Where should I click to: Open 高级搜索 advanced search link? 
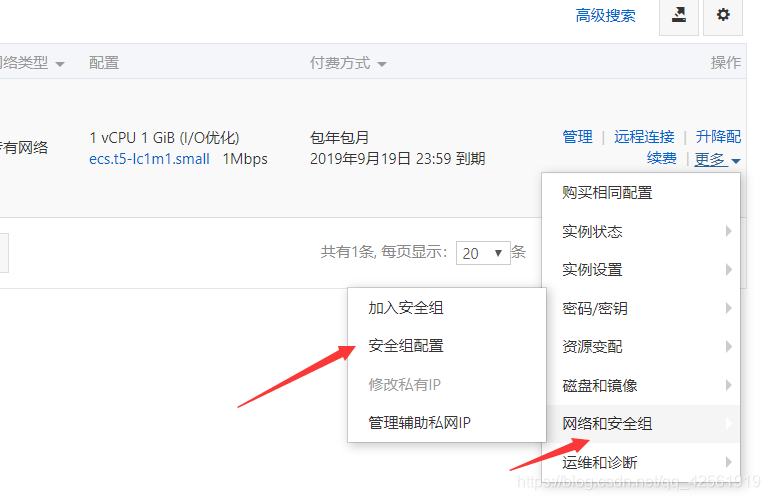click(x=605, y=16)
